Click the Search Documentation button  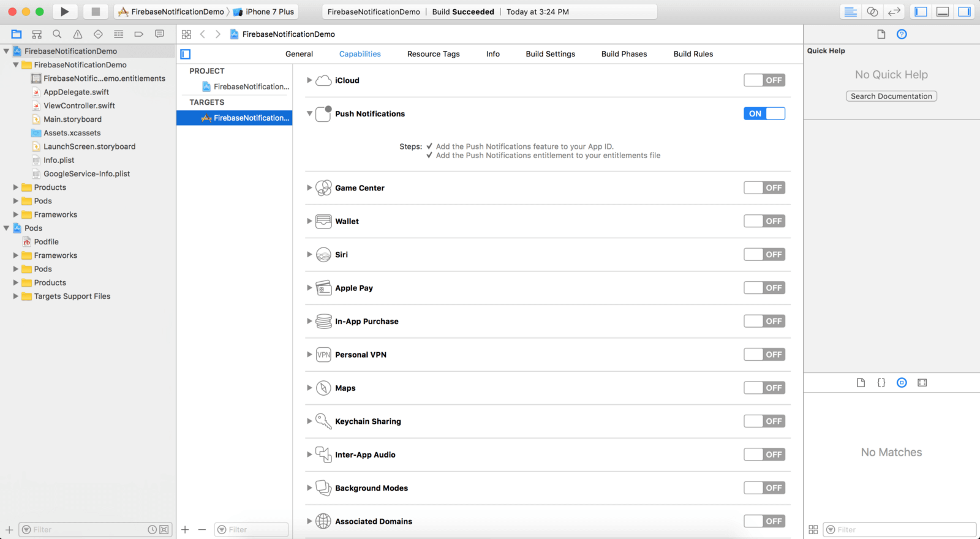click(x=891, y=96)
